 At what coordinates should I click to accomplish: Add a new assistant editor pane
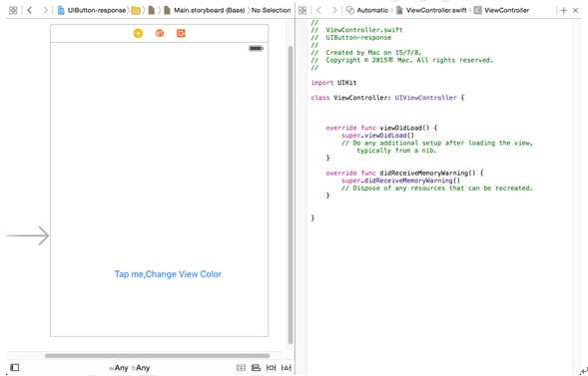[563, 11]
